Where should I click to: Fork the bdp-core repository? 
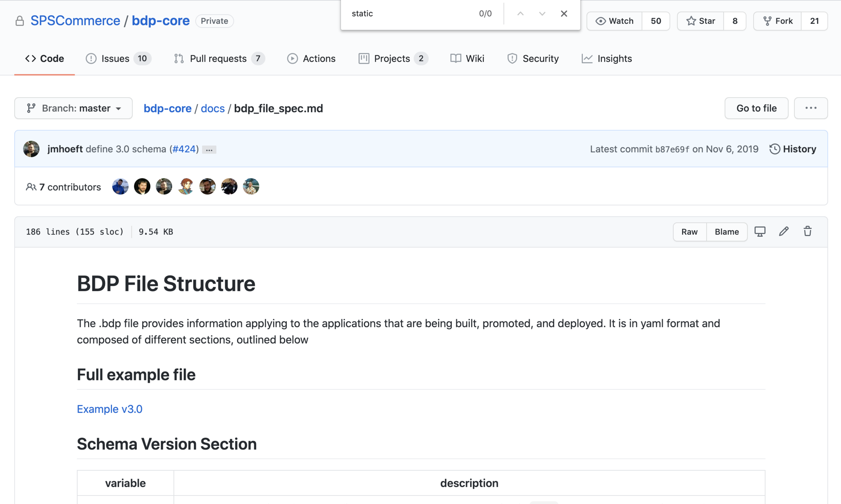point(778,21)
